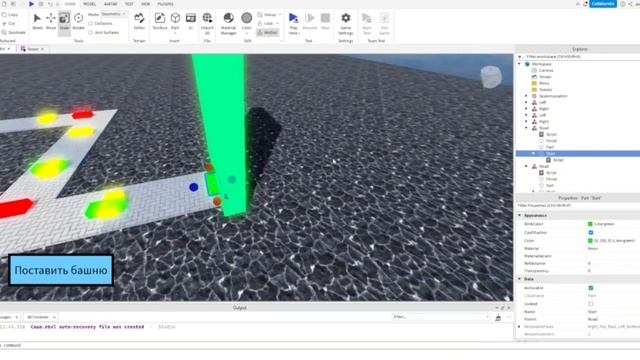Screen dimensions: 640x360
Task: Click the Anchor button in Edit group
Action: click(x=267, y=32)
